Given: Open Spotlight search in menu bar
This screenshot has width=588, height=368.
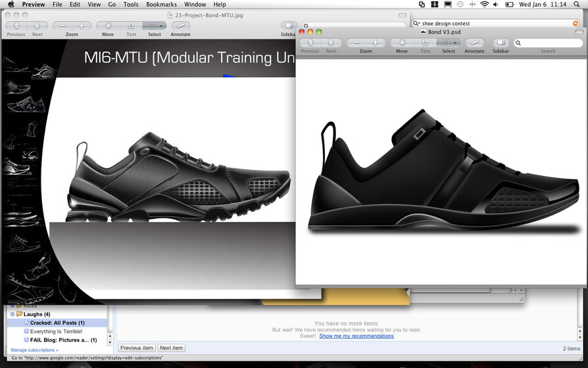Looking at the screenshot, I should [576, 4].
